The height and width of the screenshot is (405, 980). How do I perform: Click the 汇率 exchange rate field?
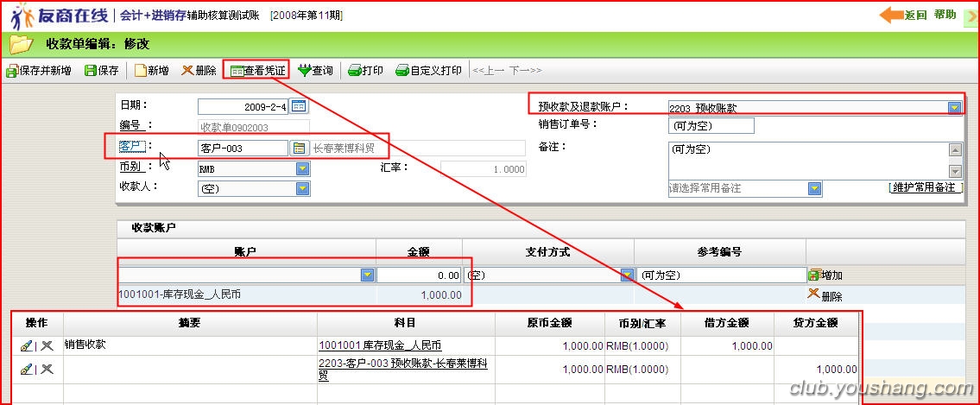point(484,168)
